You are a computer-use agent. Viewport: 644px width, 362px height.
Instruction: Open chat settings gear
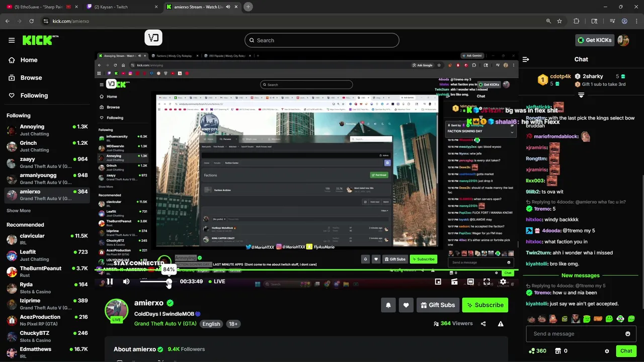coord(607,351)
